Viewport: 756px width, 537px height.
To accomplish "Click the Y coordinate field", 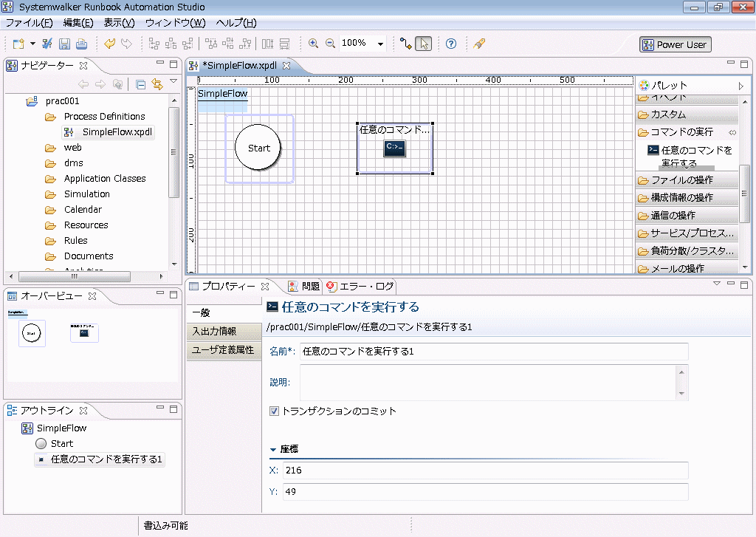I will pyautogui.click(x=485, y=492).
